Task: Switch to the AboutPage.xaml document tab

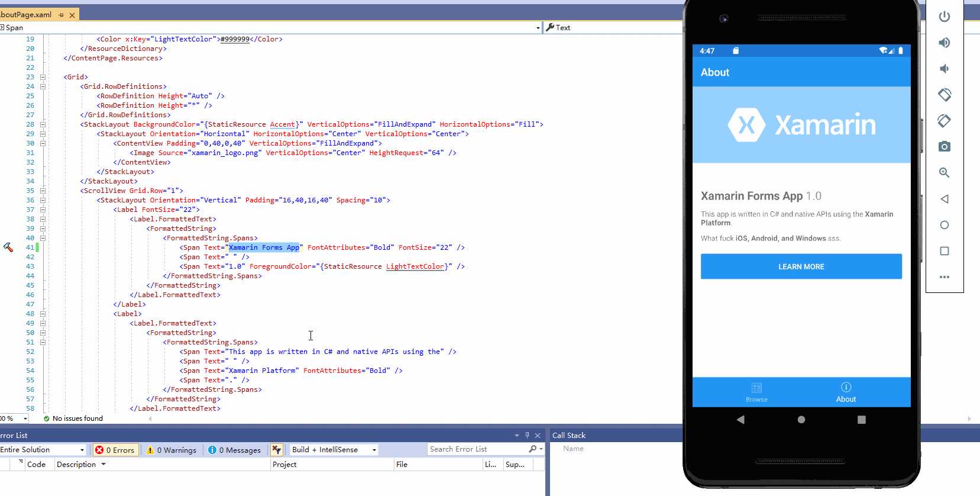Action: point(26,15)
